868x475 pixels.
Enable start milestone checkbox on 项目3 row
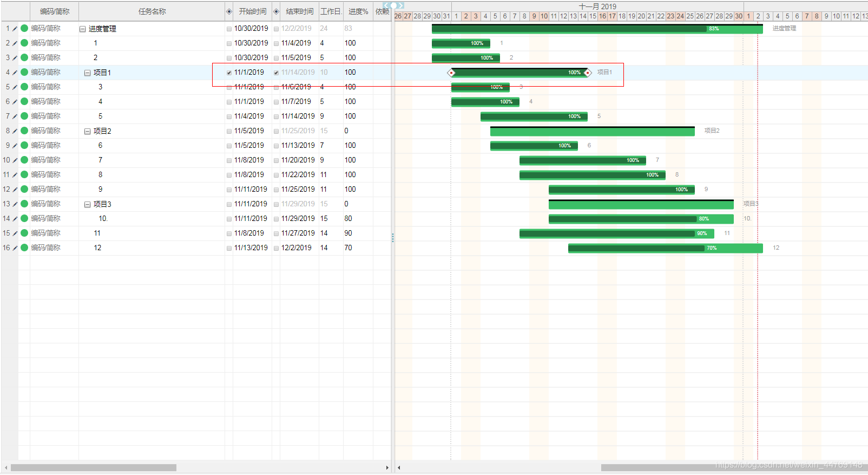click(229, 204)
